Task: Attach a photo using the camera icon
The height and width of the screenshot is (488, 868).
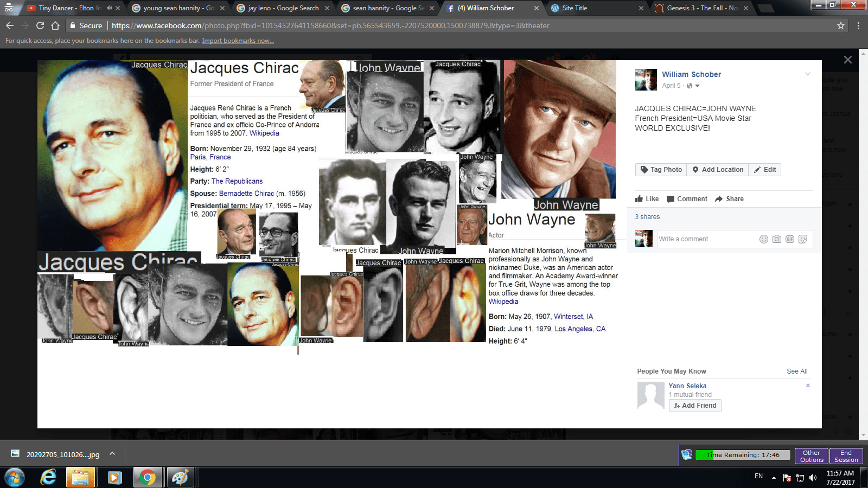Action: click(x=777, y=239)
